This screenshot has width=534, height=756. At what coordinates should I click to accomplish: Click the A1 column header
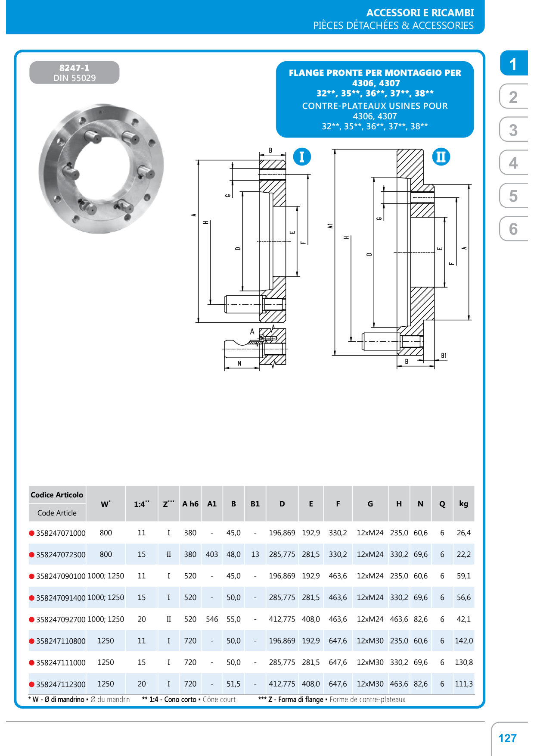(212, 504)
